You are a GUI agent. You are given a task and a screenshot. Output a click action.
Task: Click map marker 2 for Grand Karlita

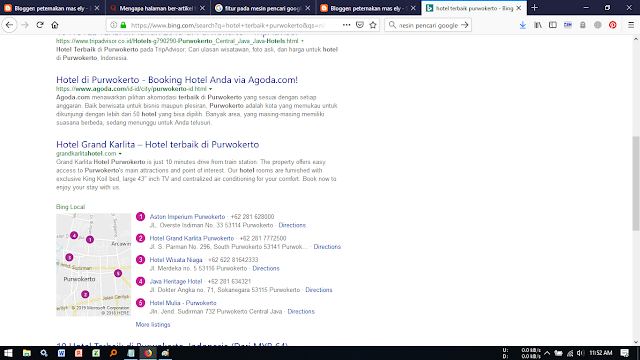point(85,294)
